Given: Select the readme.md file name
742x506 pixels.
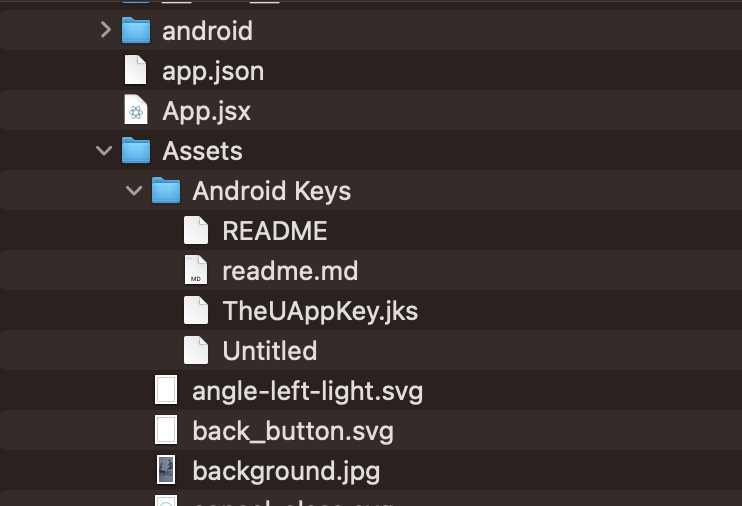Looking at the screenshot, I should [290, 271].
